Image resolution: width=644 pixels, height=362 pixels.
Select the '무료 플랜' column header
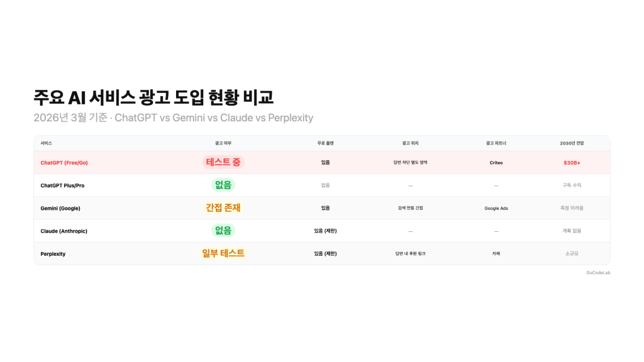click(x=325, y=143)
